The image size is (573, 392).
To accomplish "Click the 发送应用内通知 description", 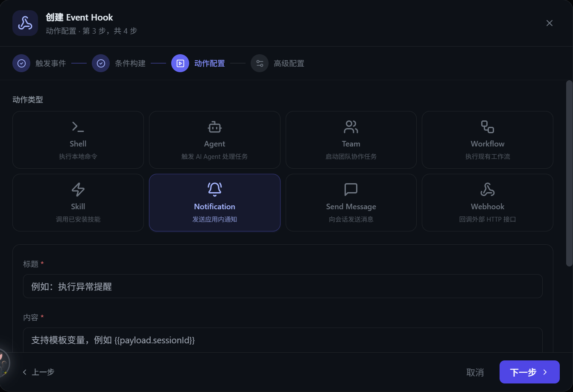I will [x=215, y=219].
